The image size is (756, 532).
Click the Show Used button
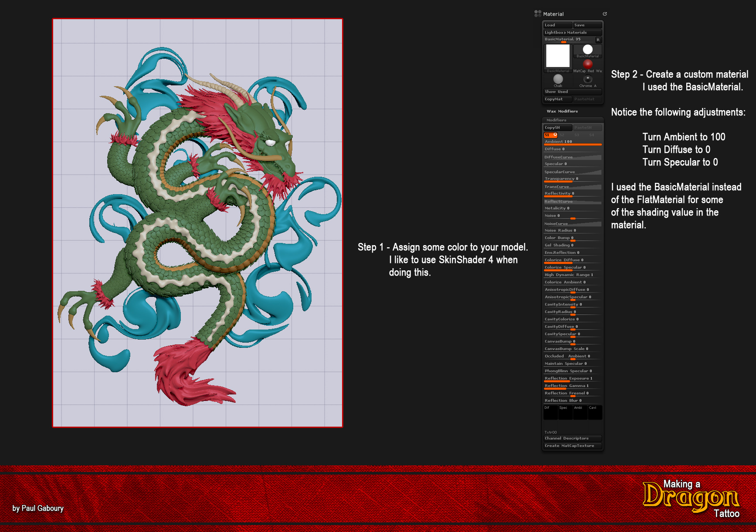point(573,92)
